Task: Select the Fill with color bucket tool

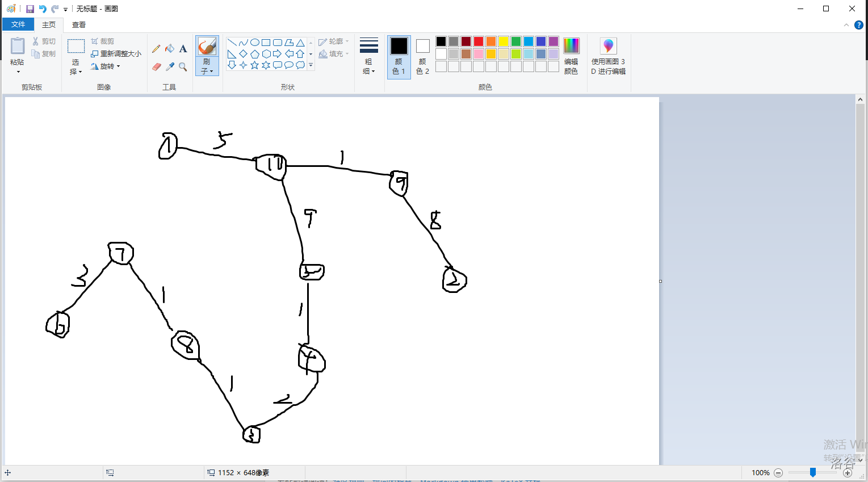Action: pos(170,49)
